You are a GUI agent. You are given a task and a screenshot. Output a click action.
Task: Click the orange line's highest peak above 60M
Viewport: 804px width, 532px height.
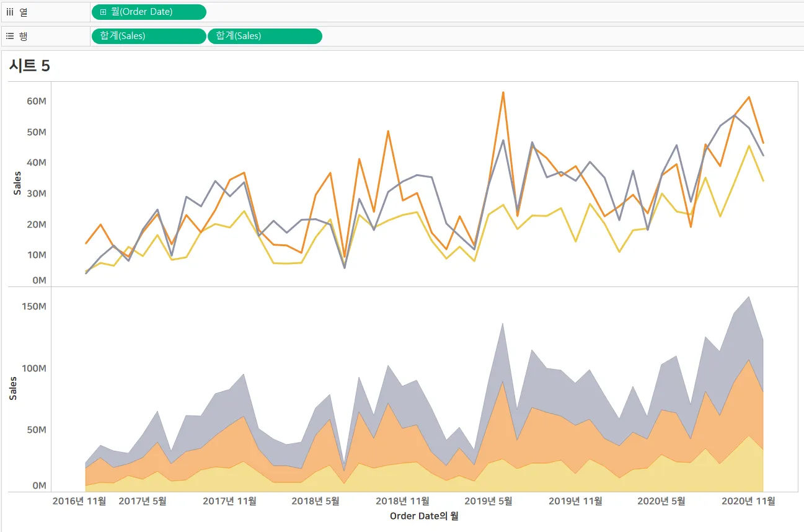pyautogui.click(x=503, y=92)
